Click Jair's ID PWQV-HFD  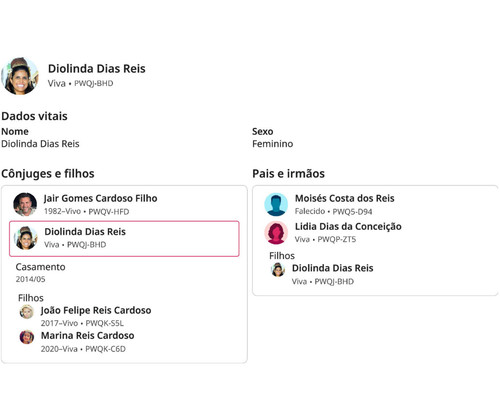pyautogui.click(x=109, y=212)
